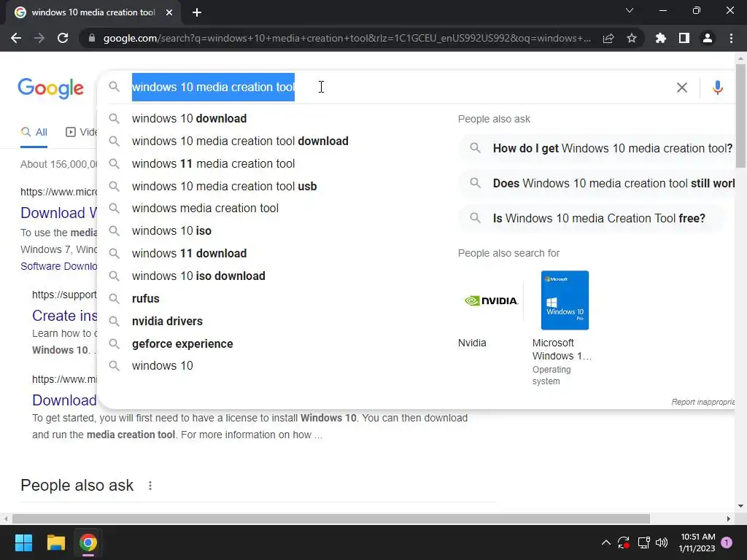Click the scroll right arrow of horizontal scrollbar
The height and width of the screenshot is (560, 747).
pos(729,518)
